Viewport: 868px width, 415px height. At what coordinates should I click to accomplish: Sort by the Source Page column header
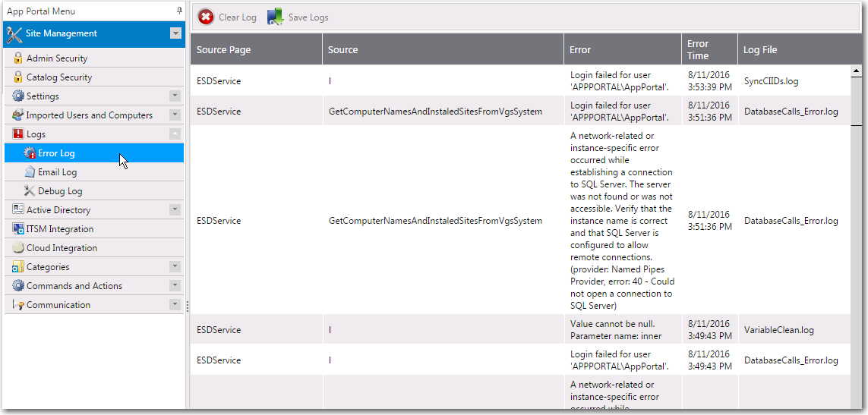(x=223, y=50)
